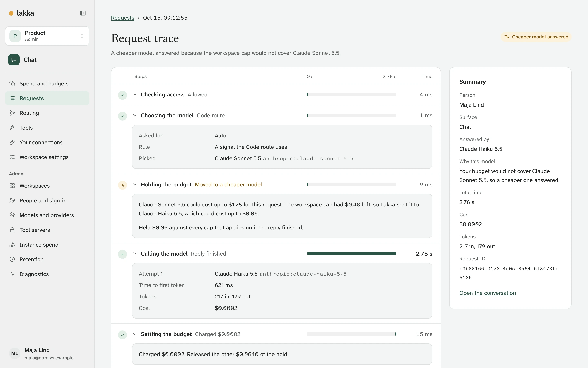The image size is (588, 368).
Task: Open the Routing page
Action: point(47,113)
